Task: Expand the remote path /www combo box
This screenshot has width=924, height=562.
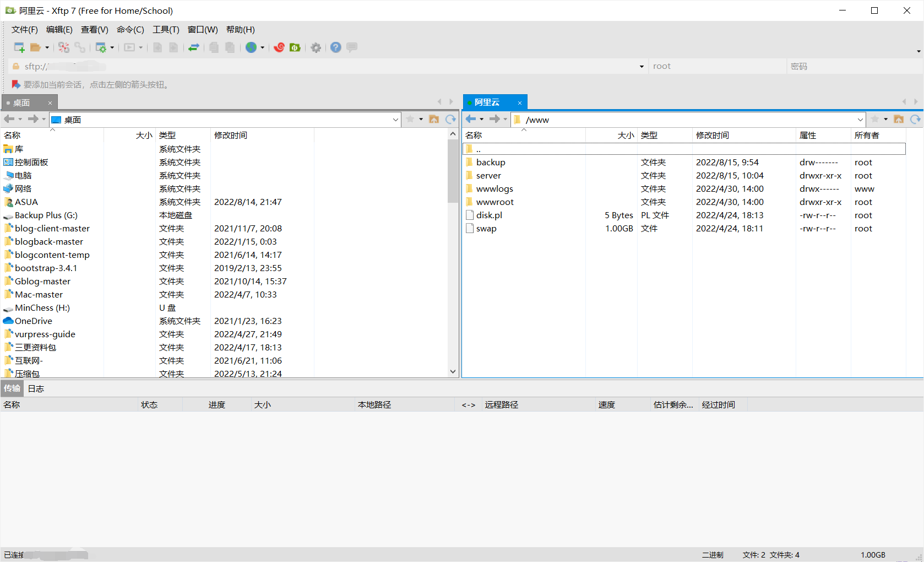Action: pyautogui.click(x=860, y=120)
